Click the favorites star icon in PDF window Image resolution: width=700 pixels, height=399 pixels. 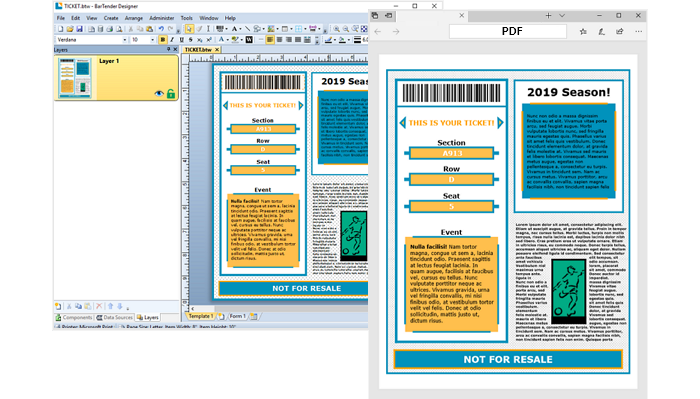[583, 32]
